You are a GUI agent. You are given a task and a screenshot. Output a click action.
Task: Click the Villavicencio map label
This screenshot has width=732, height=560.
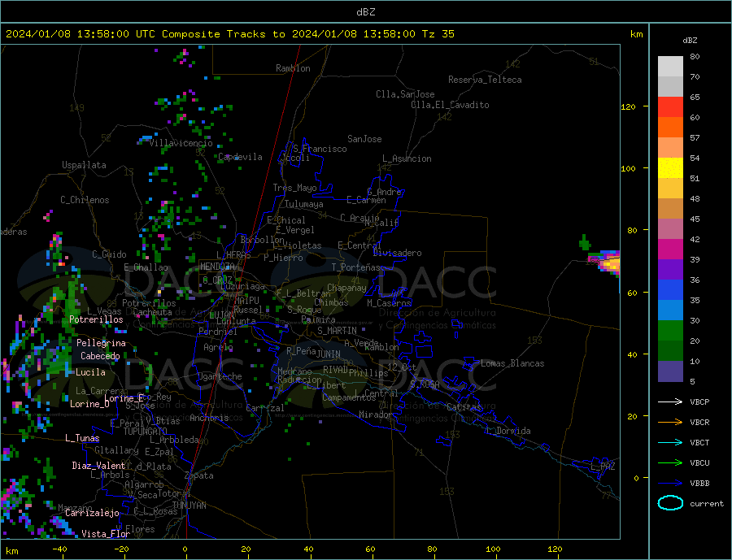tap(181, 143)
